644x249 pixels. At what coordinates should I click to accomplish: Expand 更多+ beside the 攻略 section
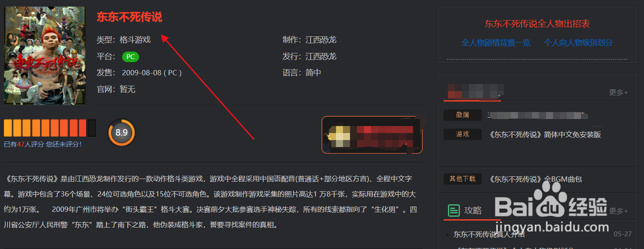point(619,211)
